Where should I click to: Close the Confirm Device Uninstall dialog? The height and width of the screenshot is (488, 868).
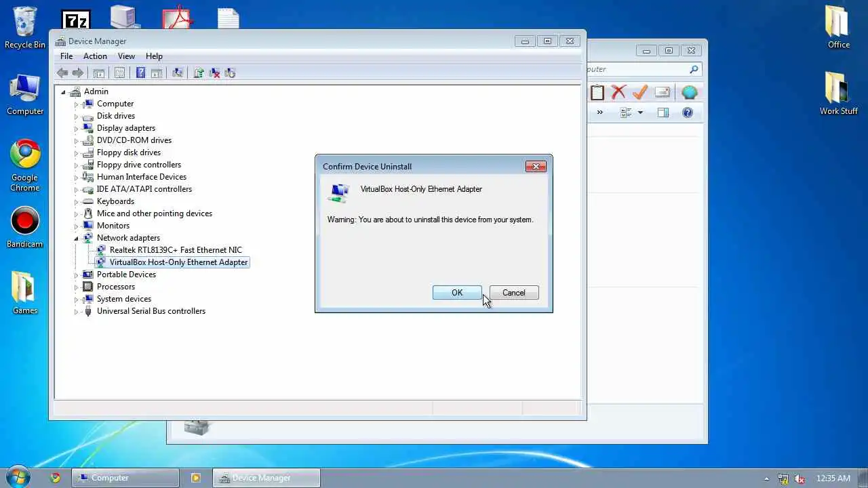536,166
